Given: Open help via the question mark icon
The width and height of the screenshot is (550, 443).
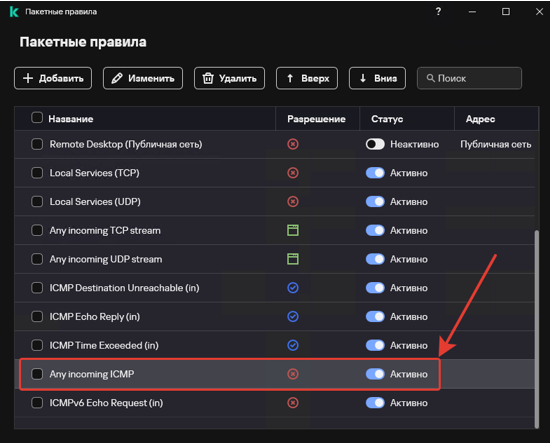Looking at the screenshot, I should pos(438,12).
